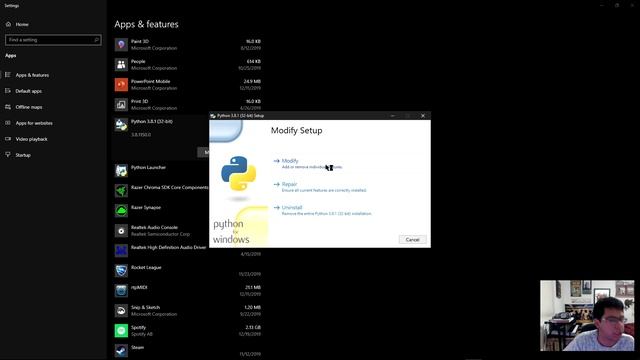The width and height of the screenshot is (640, 360).
Task: Select the Paint 3D list entry text
Action: [140, 41]
